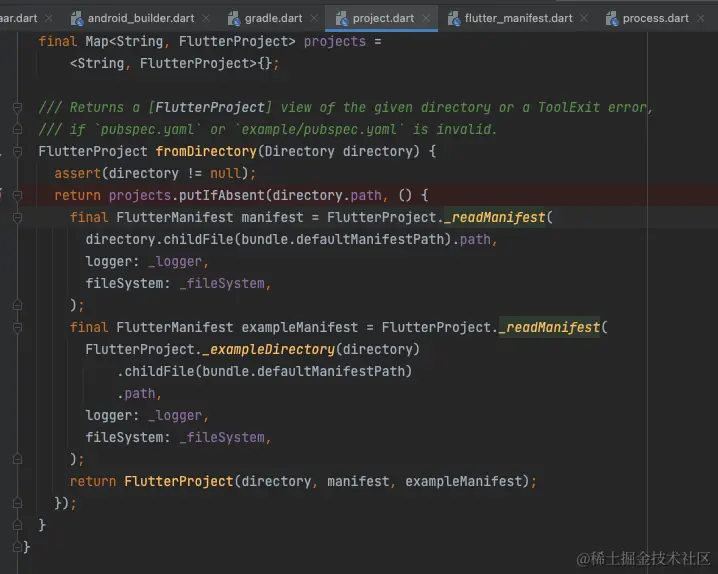Click fold end marker beside the '});' line
The image size is (718, 574).
click(17, 503)
